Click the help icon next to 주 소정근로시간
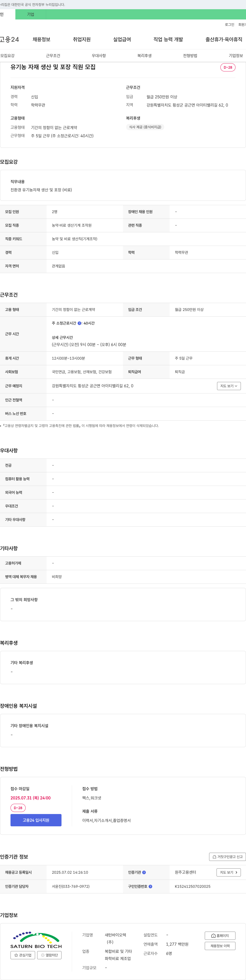This screenshot has width=246, height=980. (x=79, y=323)
